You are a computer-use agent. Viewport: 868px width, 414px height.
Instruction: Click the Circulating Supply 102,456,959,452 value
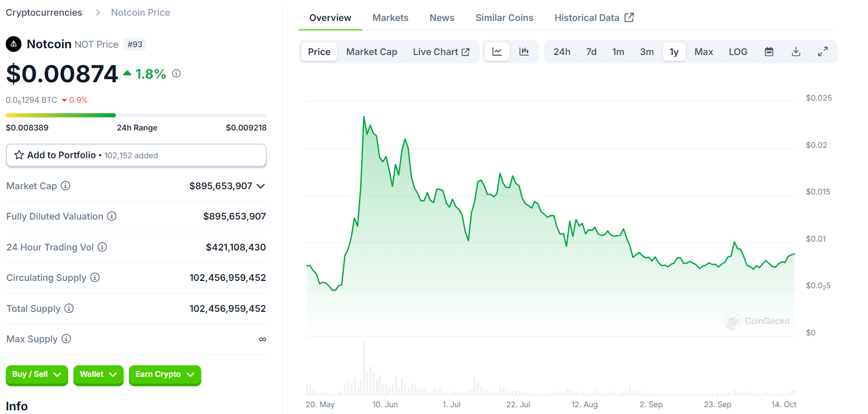coord(228,278)
